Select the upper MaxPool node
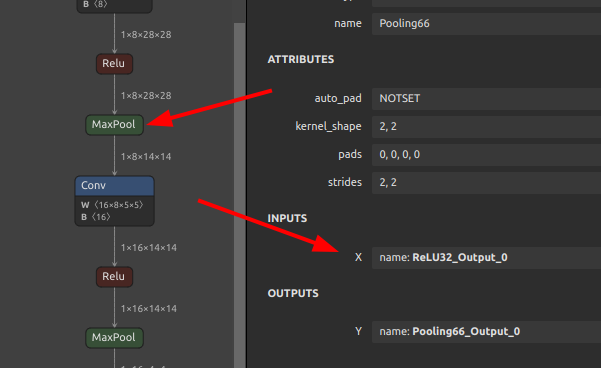Image resolution: width=601 pixels, height=368 pixels. coord(114,125)
